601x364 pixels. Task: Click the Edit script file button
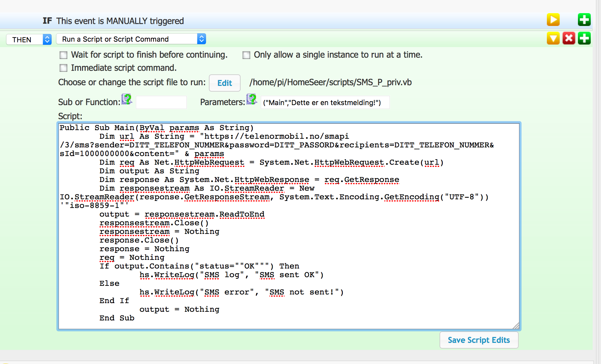click(x=225, y=83)
